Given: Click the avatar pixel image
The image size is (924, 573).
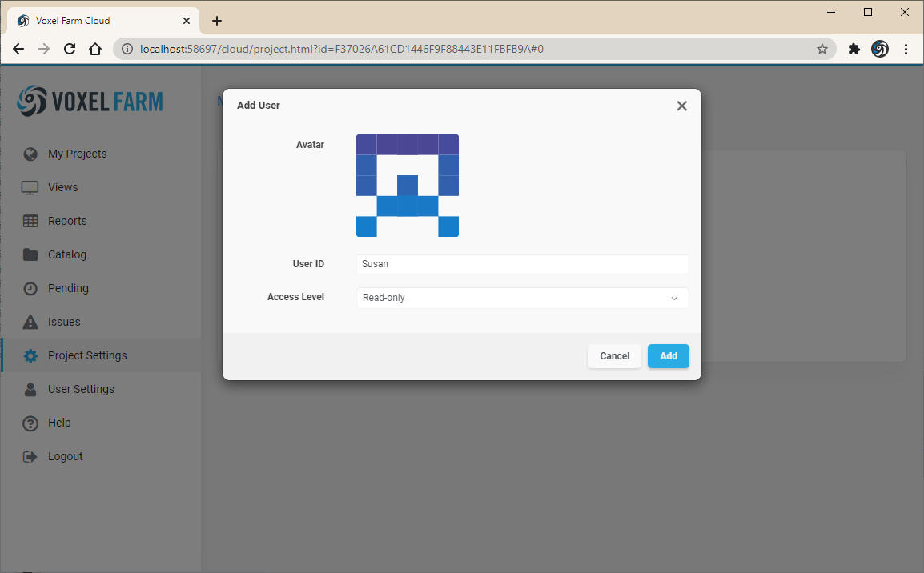Looking at the screenshot, I should pyautogui.click(x=408, y=186).
